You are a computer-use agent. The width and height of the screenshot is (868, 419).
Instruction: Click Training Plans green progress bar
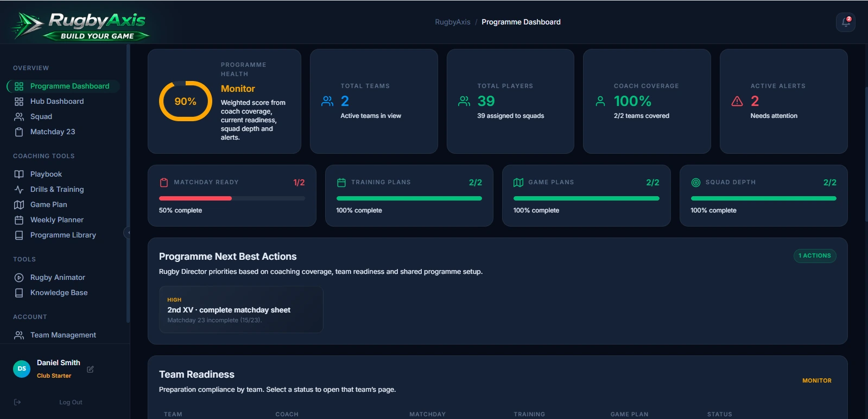[409, 198]
